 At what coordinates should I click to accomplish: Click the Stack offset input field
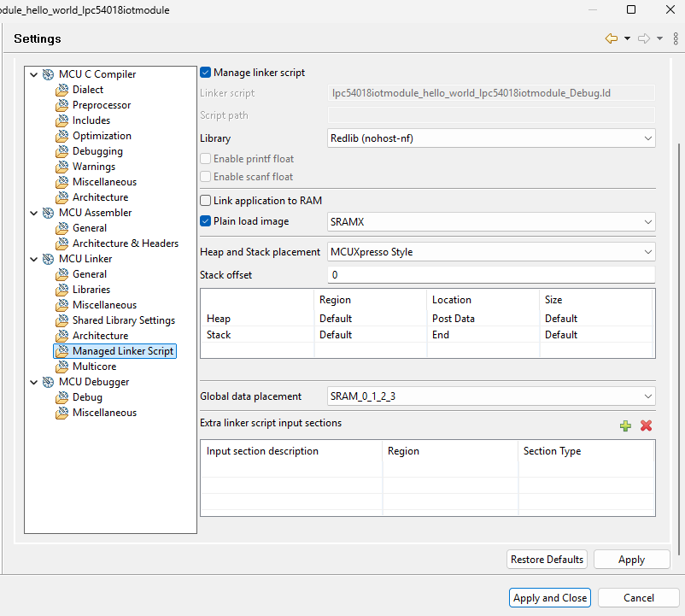[x=491, y=275]
